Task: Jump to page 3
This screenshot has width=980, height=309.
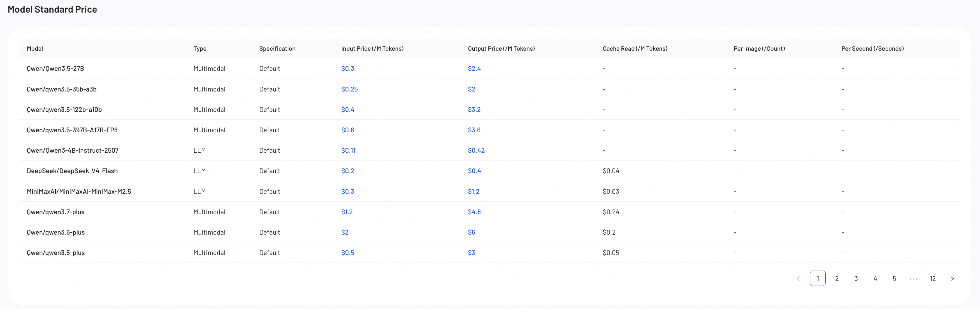Action: tap(856, 278)
